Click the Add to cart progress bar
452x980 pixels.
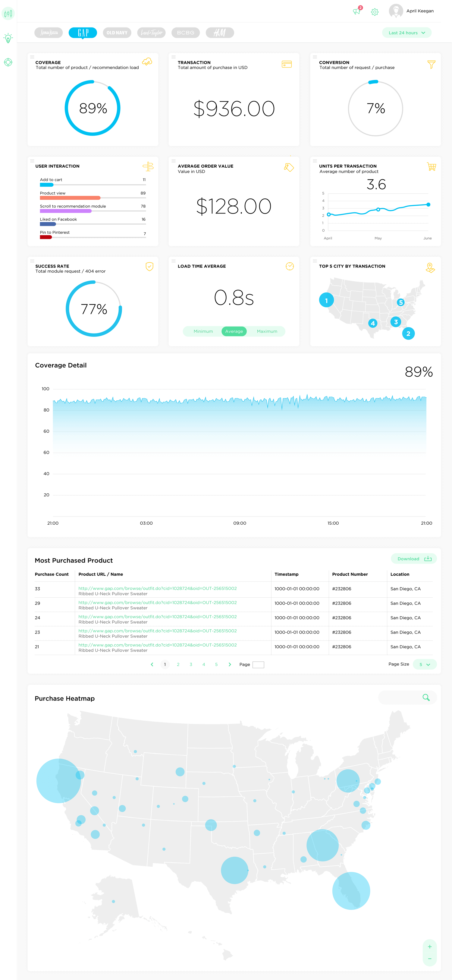[93, 185]
